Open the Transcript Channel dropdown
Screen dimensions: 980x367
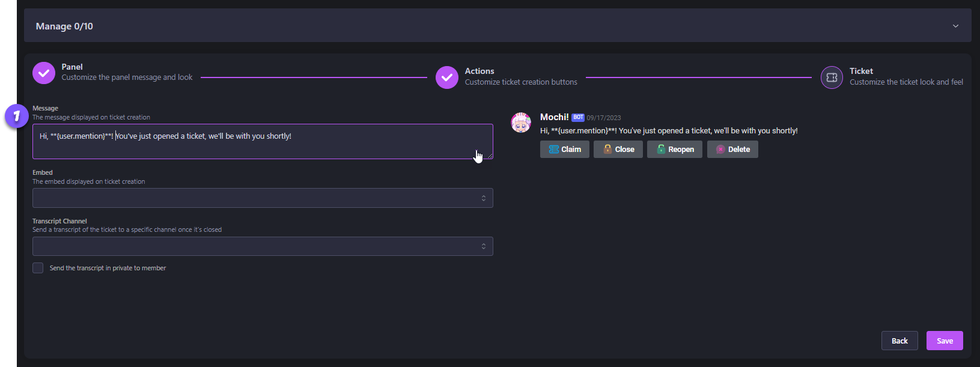[263, 246]
